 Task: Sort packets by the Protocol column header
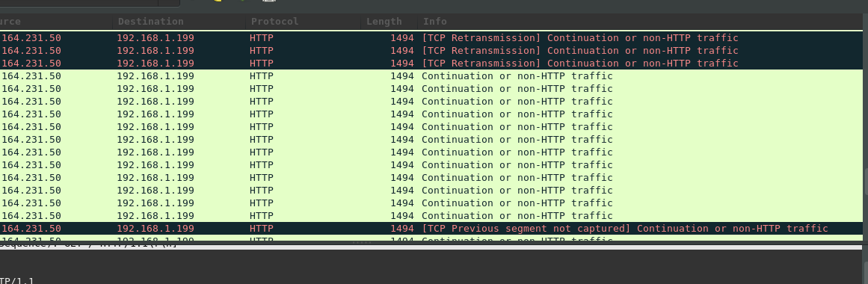[304, 22]
